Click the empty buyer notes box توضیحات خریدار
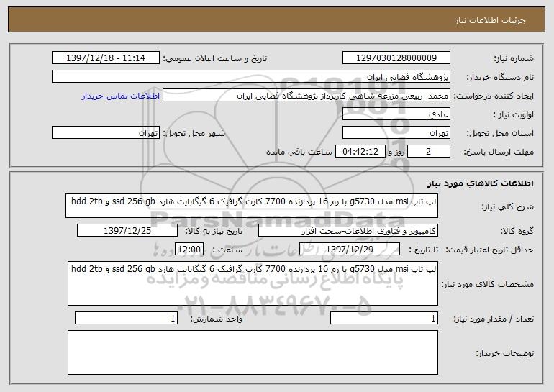Screen dimensions: 554x392 253,352
